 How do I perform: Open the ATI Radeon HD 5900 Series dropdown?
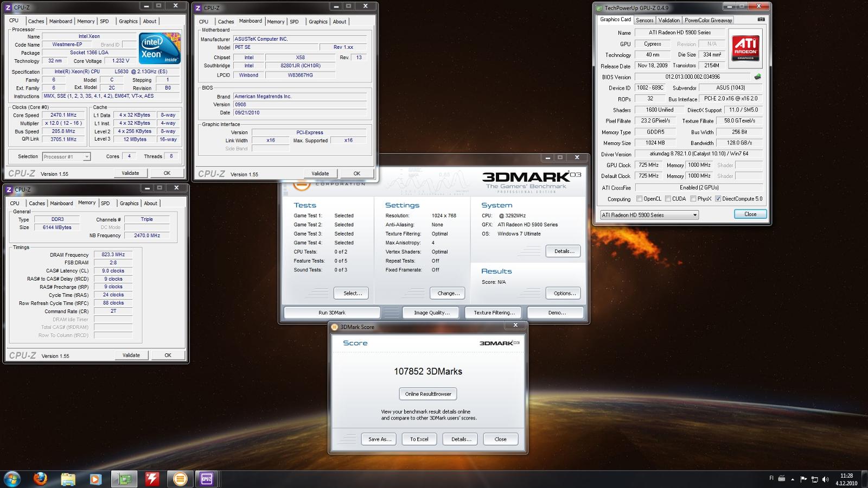coord(649,215)
